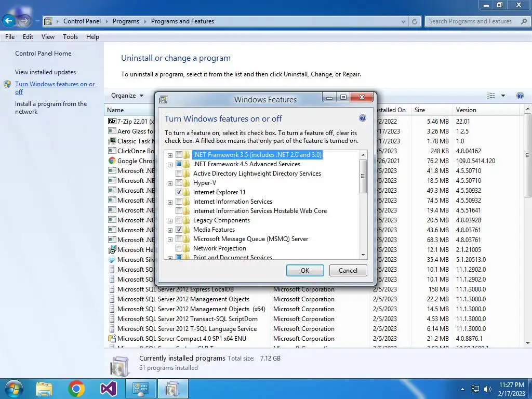Open the view options dropdown arrow
The image size is (532, 399).
click(x=503, y=96)
